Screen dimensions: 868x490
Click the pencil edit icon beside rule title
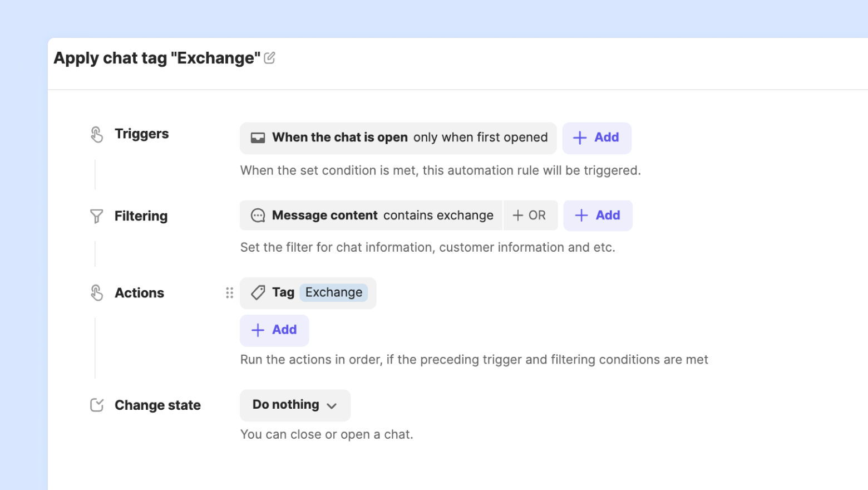270,58
